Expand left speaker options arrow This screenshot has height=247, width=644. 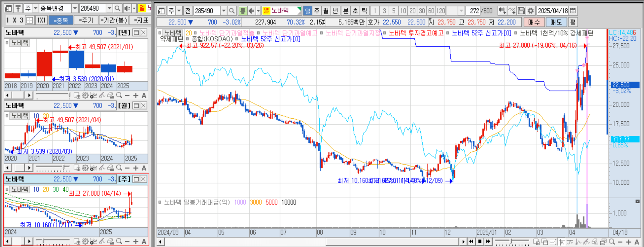(134, 8)
